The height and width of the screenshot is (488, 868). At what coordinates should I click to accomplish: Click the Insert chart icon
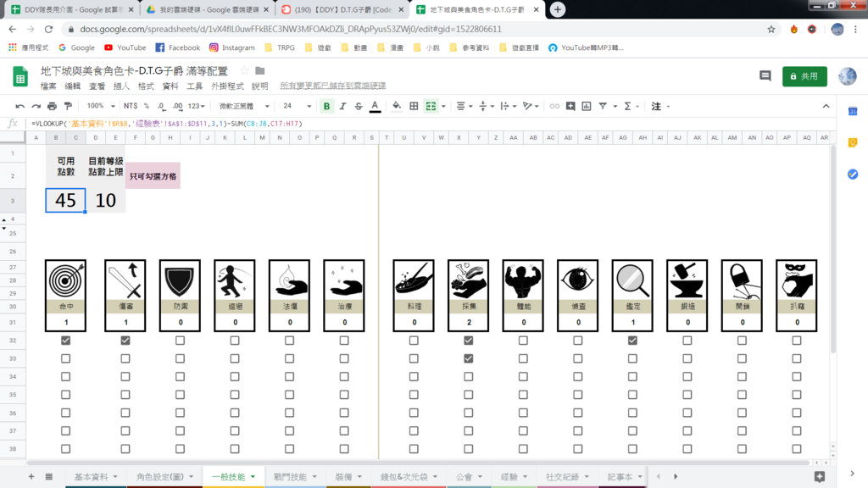click(587, 106)
